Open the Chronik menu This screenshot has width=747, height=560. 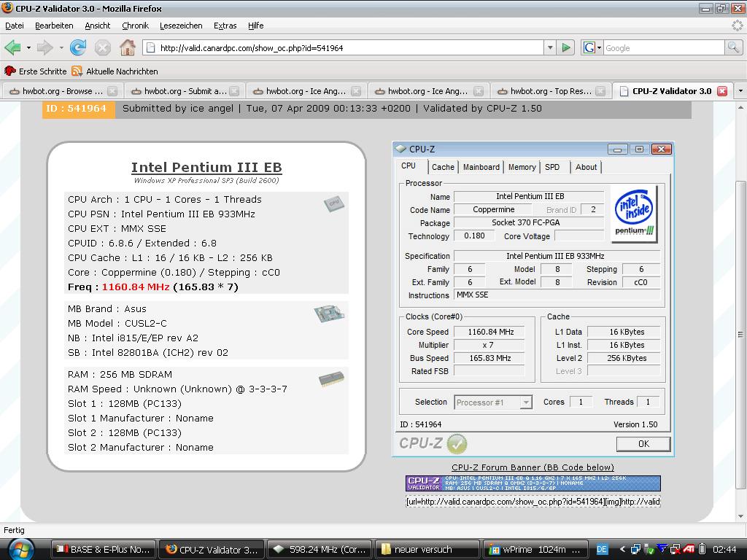pyautogui.click(x=135, y=26)
